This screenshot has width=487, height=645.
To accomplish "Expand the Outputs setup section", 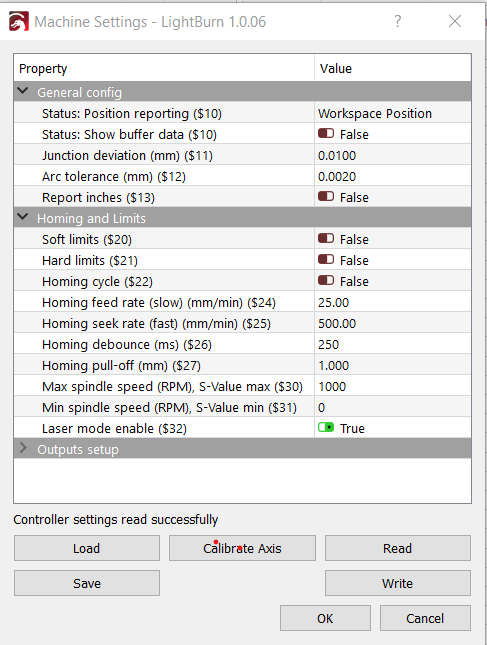I will 23,448.
